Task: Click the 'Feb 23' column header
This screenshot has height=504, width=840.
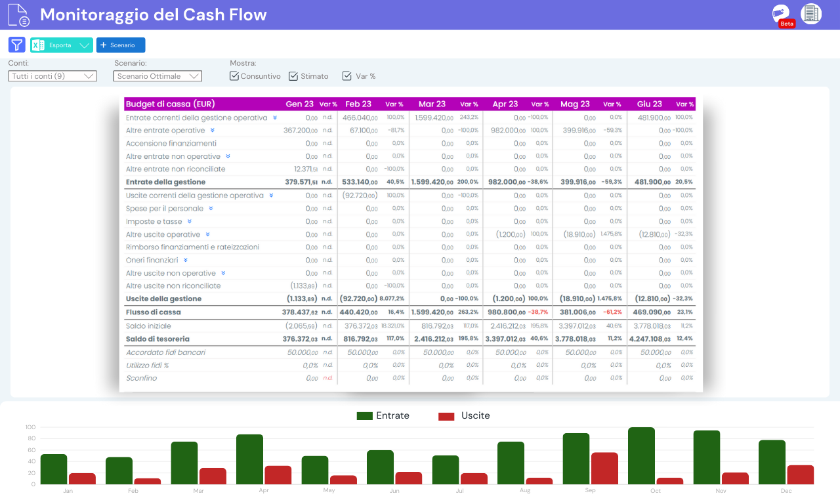Action: point(358,104)
